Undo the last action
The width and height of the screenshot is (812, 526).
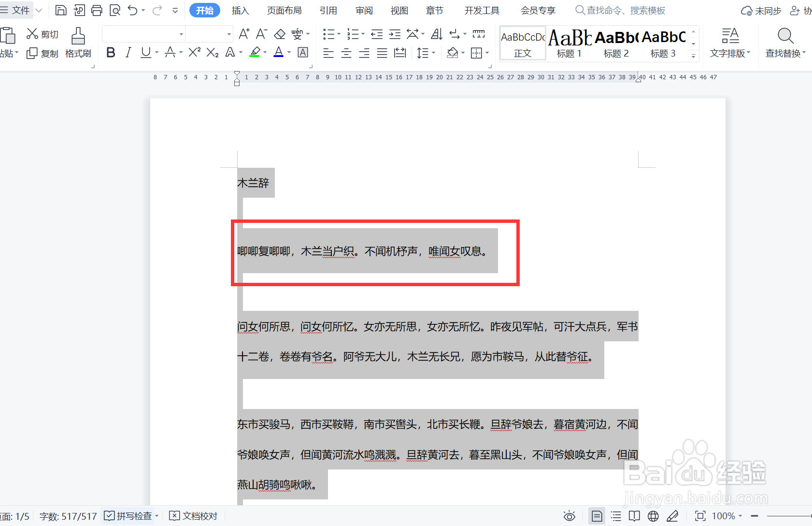click(132, 10)
